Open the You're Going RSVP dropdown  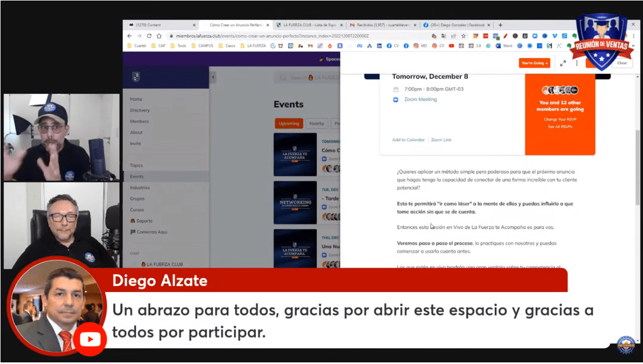pos(534,63)
